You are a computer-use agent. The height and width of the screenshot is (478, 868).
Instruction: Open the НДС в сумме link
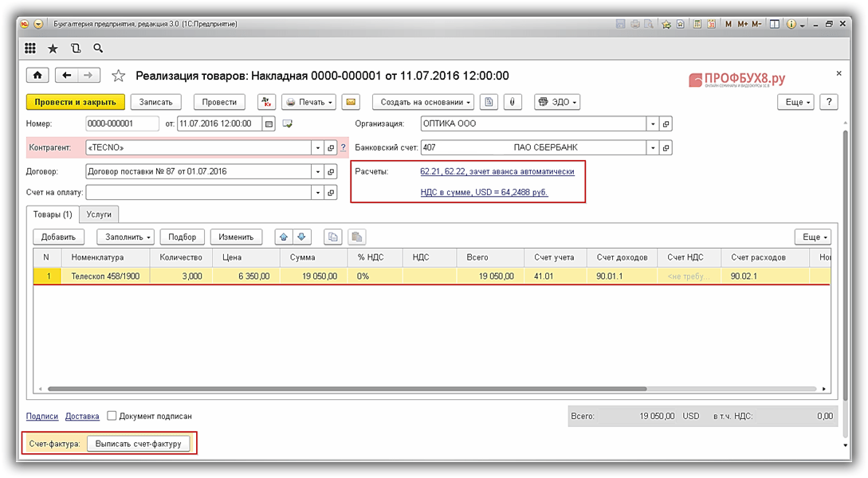484,192
